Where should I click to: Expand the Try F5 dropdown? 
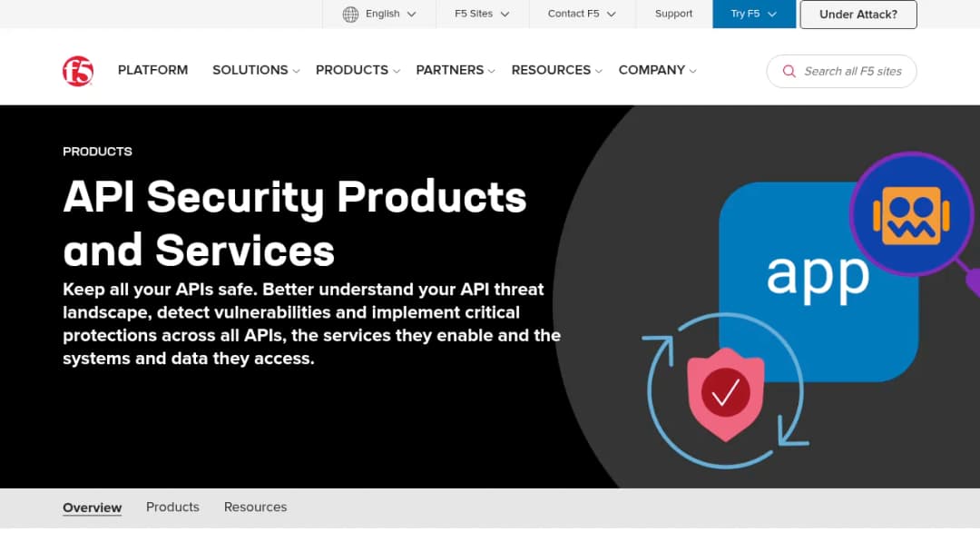point(754,14)
